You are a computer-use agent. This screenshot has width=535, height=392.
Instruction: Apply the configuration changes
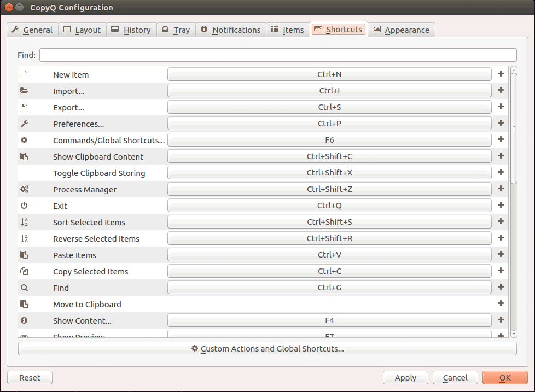pos(405,378)
